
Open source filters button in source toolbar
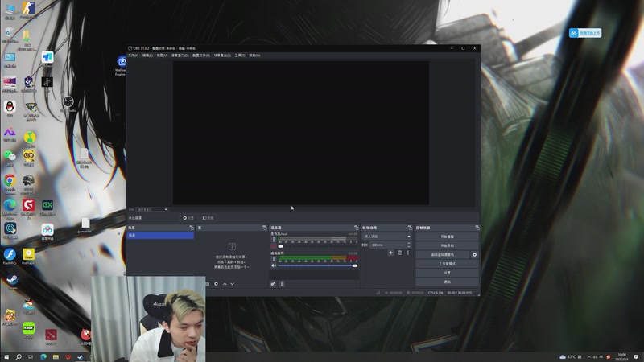(x=208, y=218)
